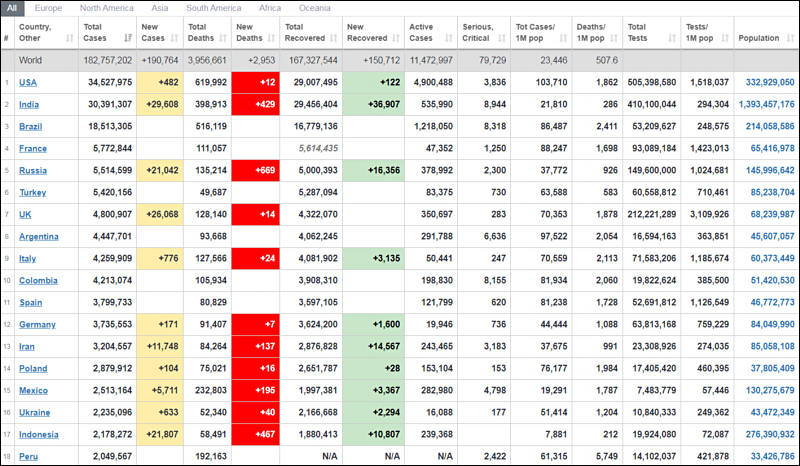800x466 pixels.
Task: Select UK new cases +26,068 cell
Action: tap(160, 214)
